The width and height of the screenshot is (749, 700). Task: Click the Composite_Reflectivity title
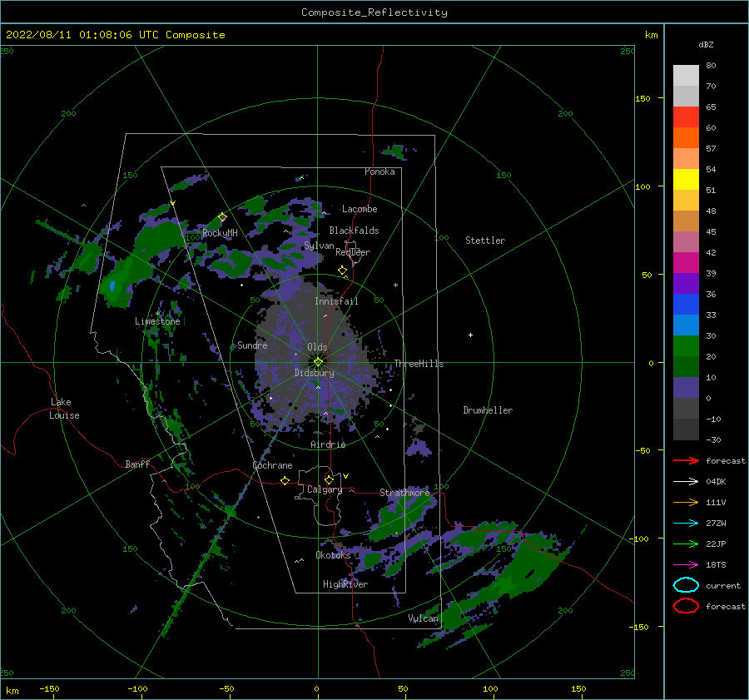click(374, 12)
